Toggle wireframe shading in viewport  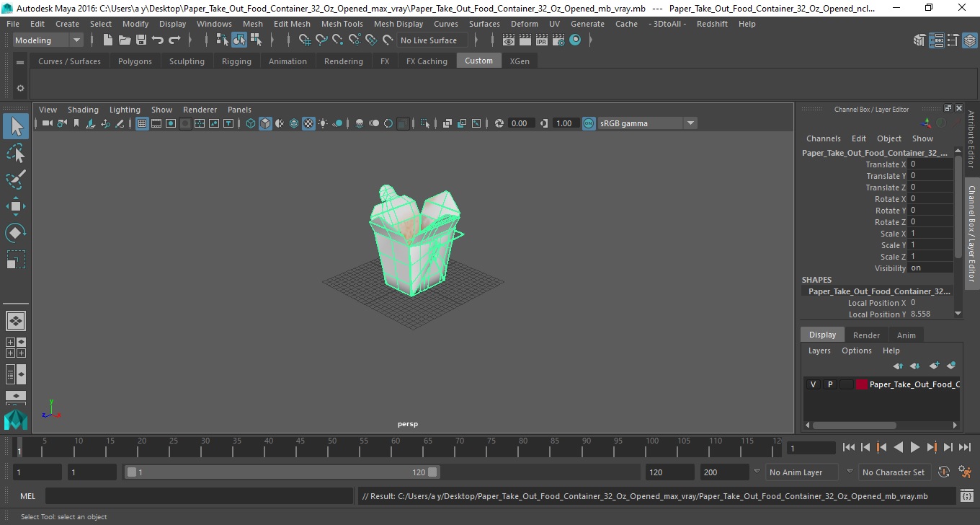pos(251,123)
